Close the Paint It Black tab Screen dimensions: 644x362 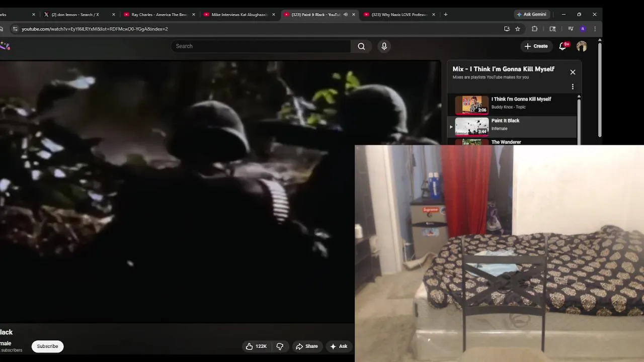click(354, 15)
